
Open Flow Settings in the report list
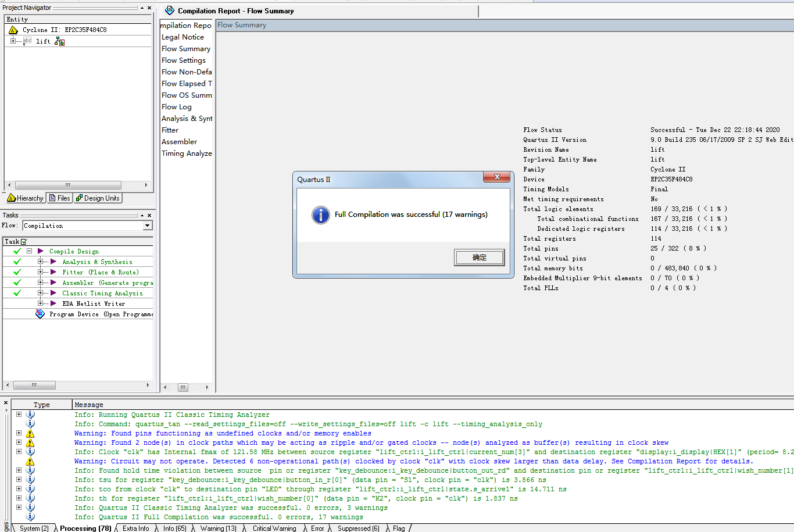[184, 60]
